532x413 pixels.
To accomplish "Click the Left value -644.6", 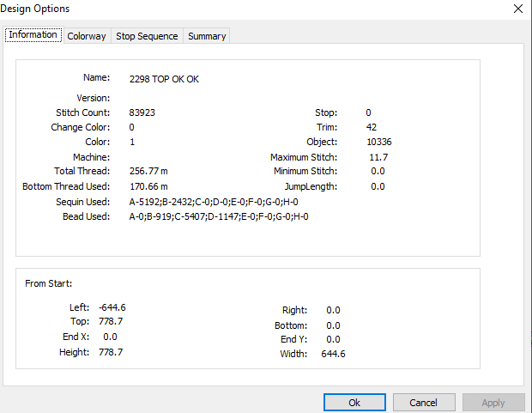I will [x=112, y=307].
